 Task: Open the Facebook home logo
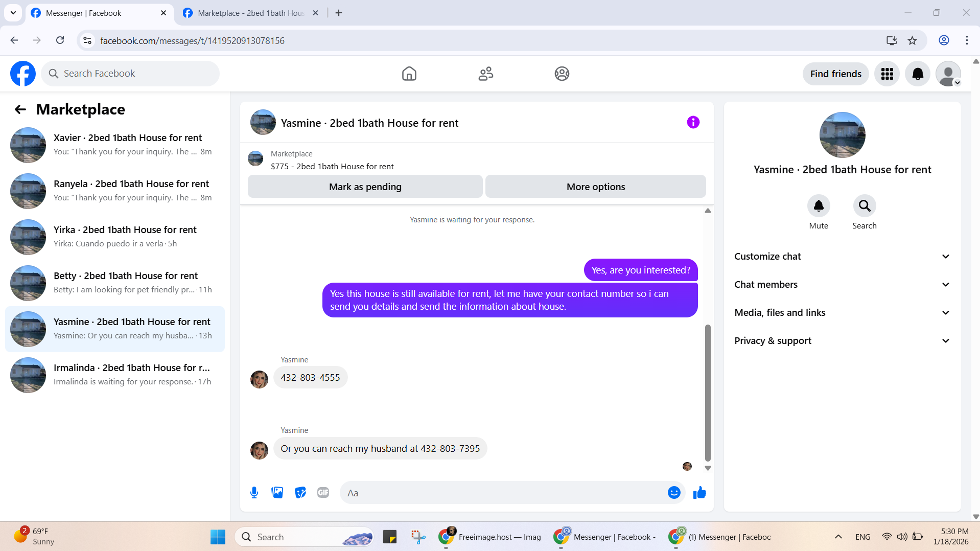(23, 74)
